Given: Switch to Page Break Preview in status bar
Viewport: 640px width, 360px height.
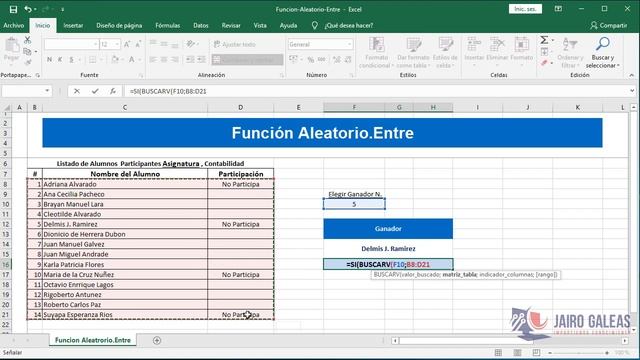Looking at the screenshot, I should [x=536, y=352].
